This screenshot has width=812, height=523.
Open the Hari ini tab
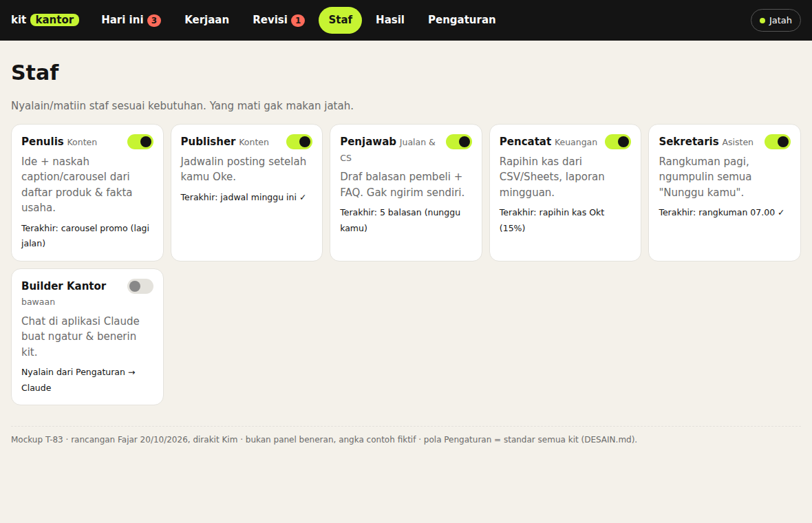(131, 20)
